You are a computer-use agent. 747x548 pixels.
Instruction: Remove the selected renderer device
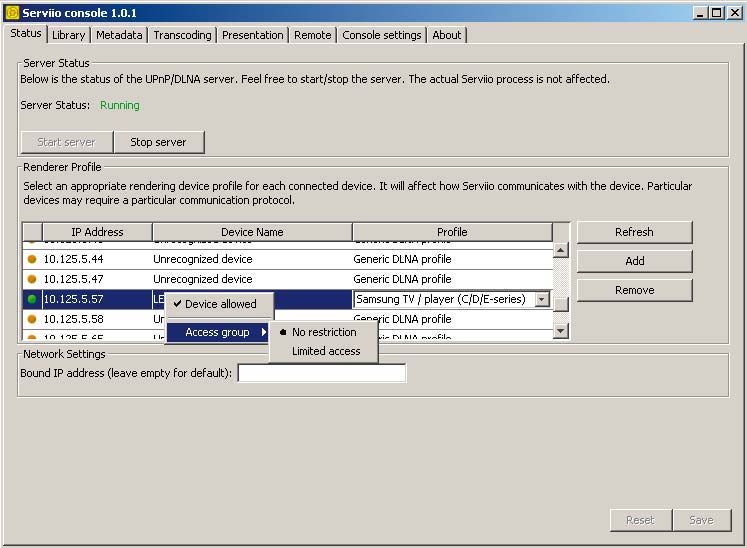pos(634,290)
